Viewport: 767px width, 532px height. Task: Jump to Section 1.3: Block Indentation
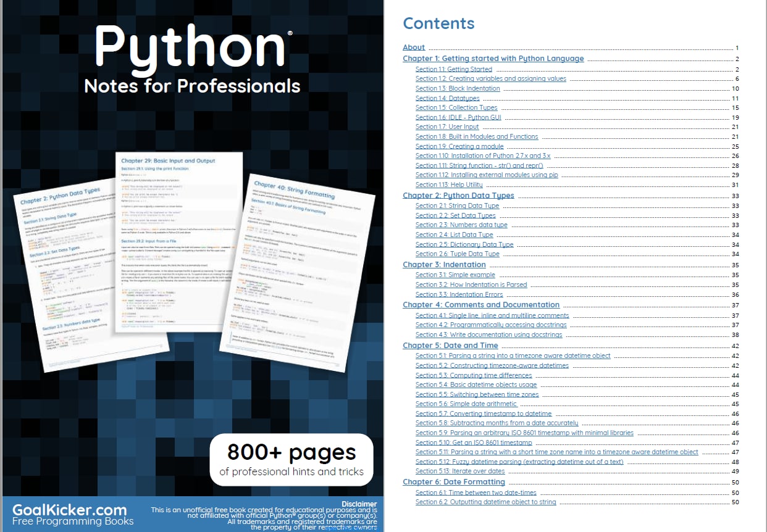tap(458, 89)
